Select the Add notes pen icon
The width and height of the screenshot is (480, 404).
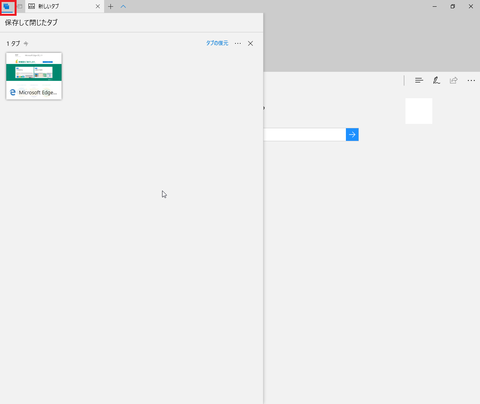point(436,80)
